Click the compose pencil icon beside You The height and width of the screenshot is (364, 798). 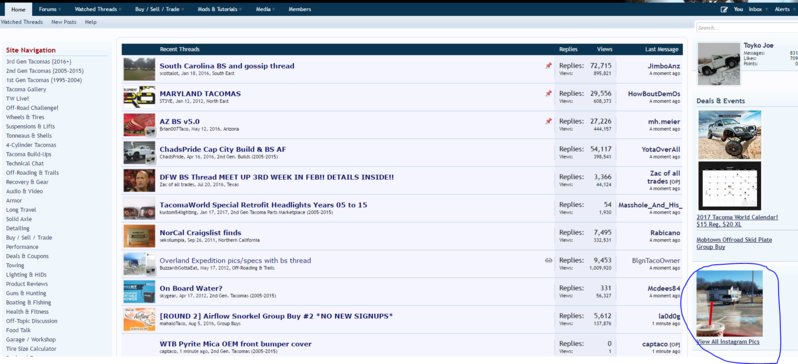pos(724,10)
